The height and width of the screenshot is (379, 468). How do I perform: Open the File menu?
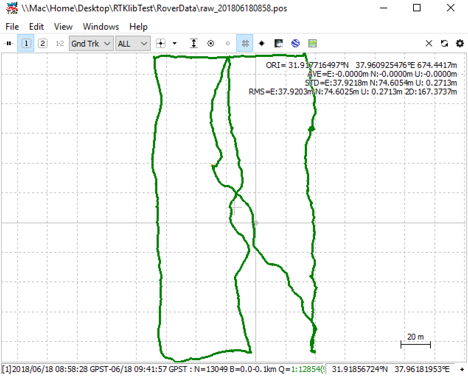click(12, 27)
